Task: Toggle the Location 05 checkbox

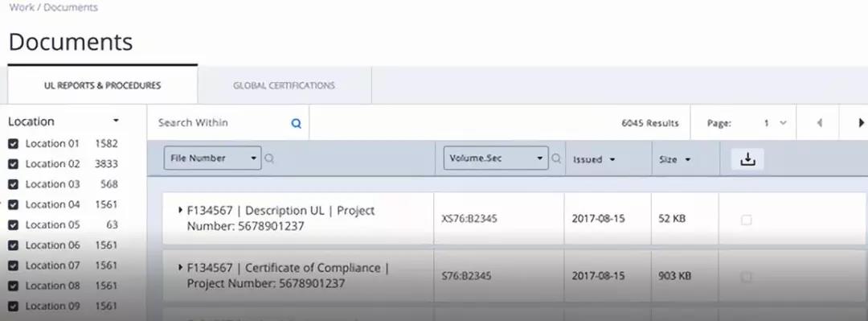Action: coord(14,225)
